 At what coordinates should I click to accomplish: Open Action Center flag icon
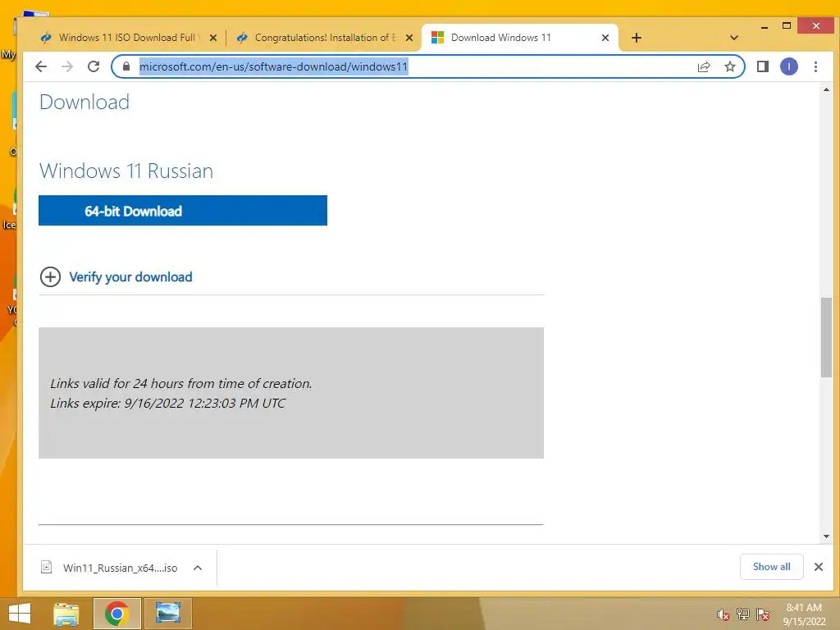763,614
